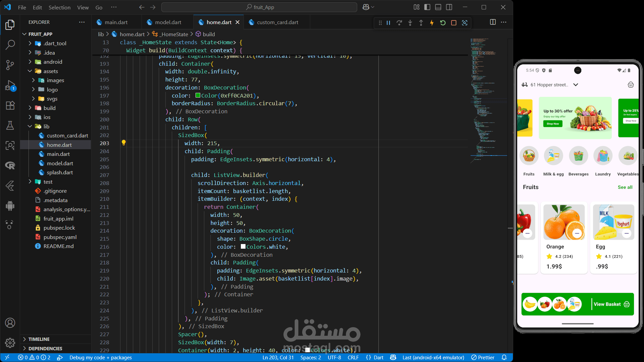The width and height of the screenshot is (644, 362).
Task: Click debug Step Over
Action: pos(399,23)
